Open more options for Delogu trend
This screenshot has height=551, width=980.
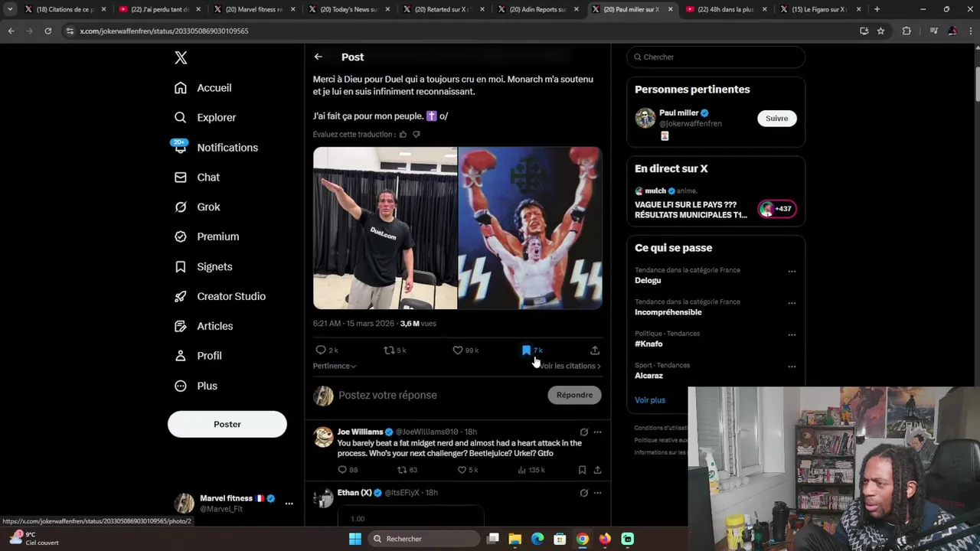792,272
